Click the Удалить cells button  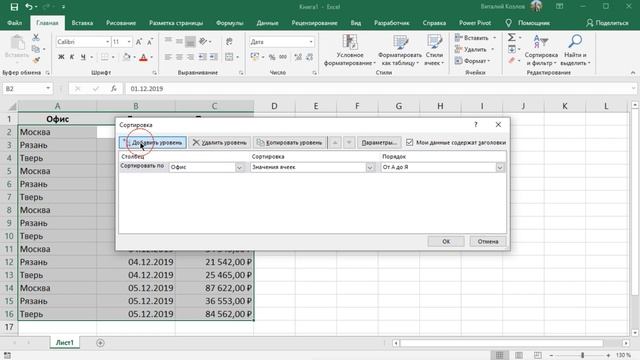click(471, 49)
